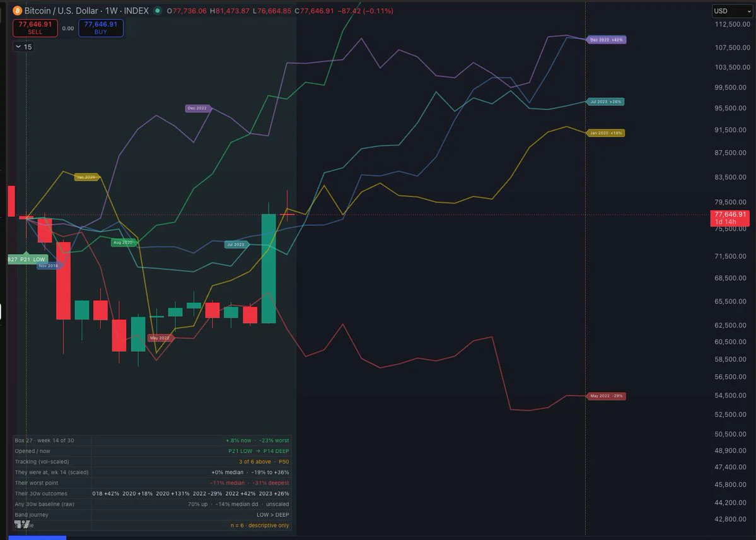The width and height of the screenshot is (756, 540).
Task: Collapse the indicator legend showing 15
Action: 23,47
